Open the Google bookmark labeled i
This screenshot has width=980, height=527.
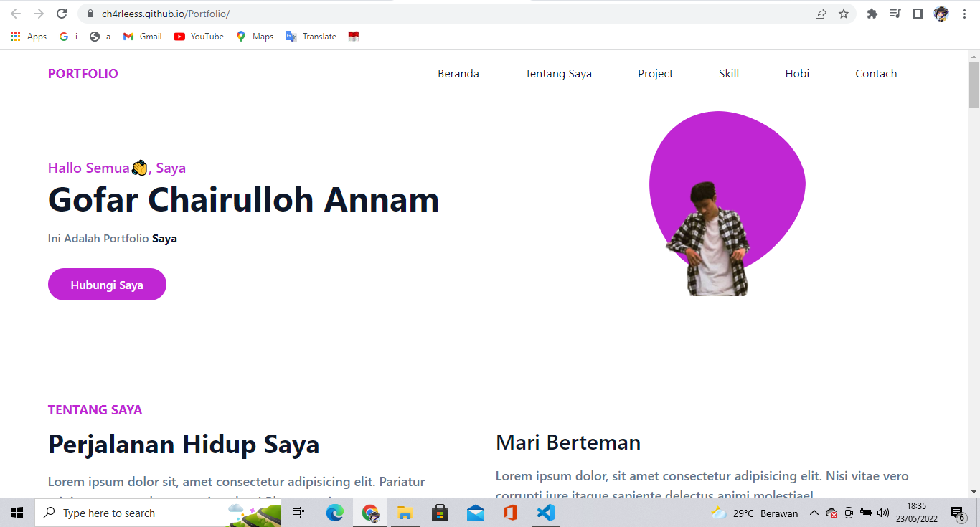[x=68, y=37]
